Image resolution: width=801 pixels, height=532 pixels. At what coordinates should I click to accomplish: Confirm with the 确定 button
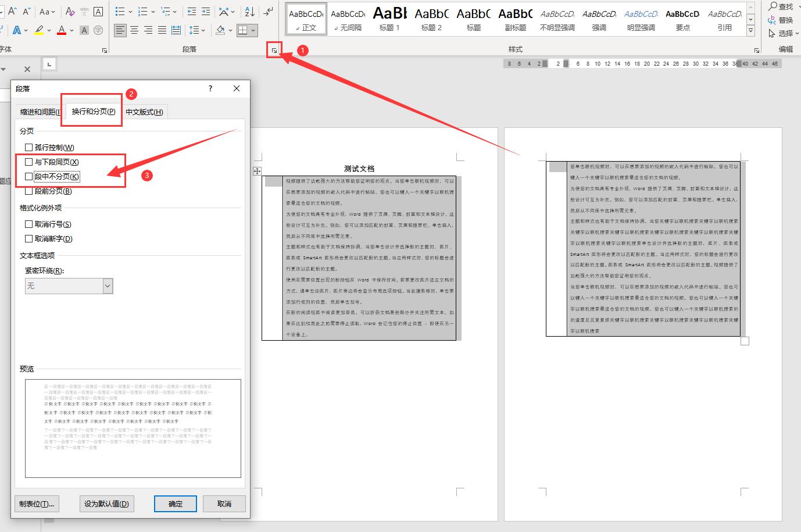pyautogui.click(x=176, y=504)
